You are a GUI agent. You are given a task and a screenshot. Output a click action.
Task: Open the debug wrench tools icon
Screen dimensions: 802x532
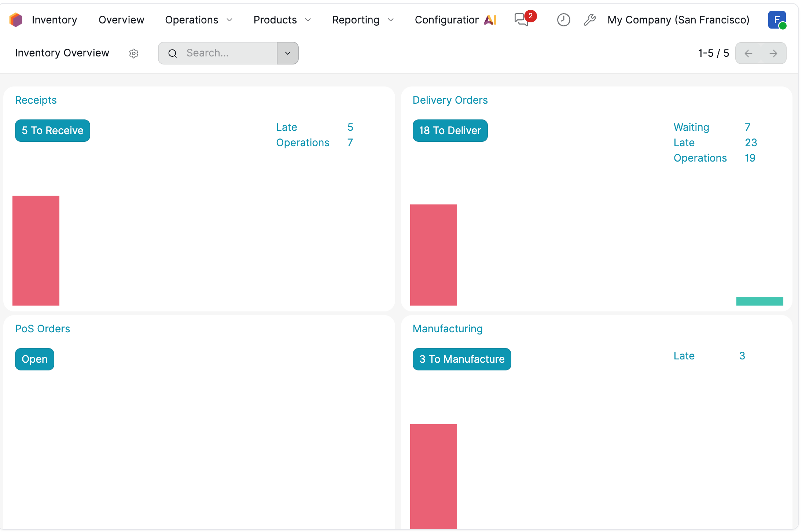point(589,20)
